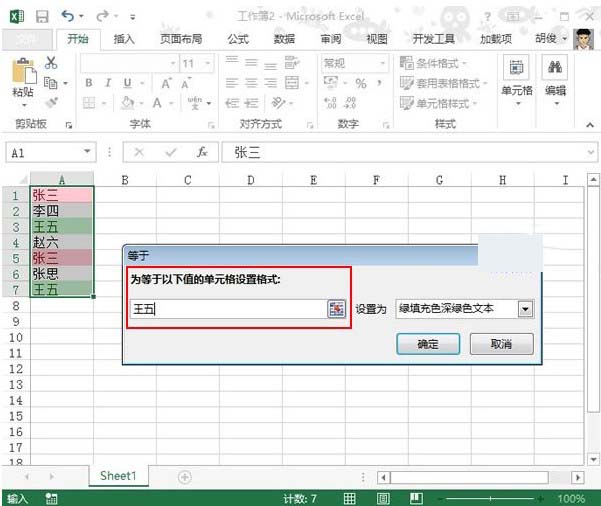Open cell borders tool
The width and height of the screenshot is (601, 506).
pyautogui.click(x=89, y=103)
